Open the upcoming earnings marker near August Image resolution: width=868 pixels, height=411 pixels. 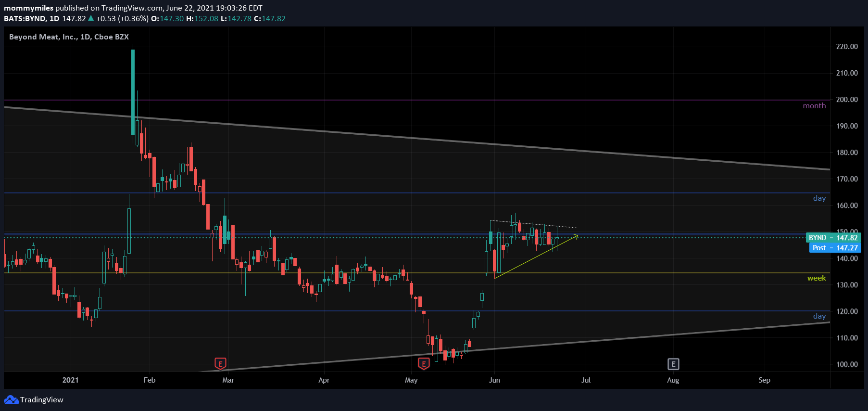coord(673,364)
